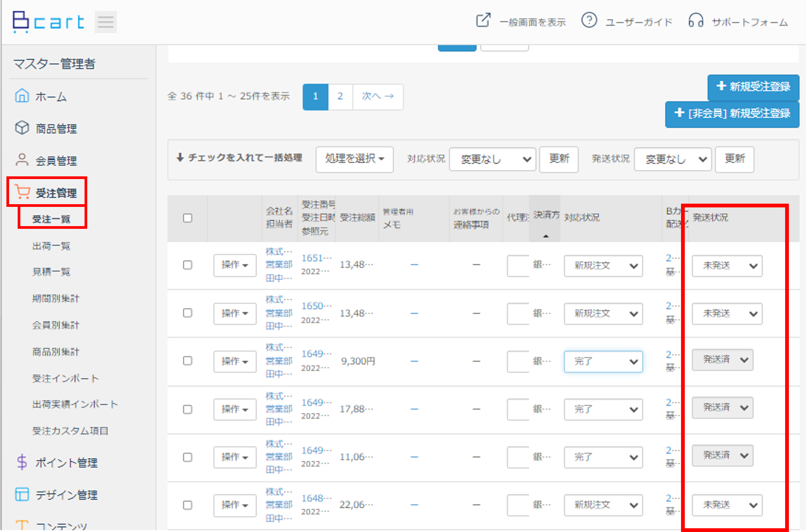Click the 代理 input field for order 1650
Viewport: 806px width, 532px height.
[x=518, y=314]
